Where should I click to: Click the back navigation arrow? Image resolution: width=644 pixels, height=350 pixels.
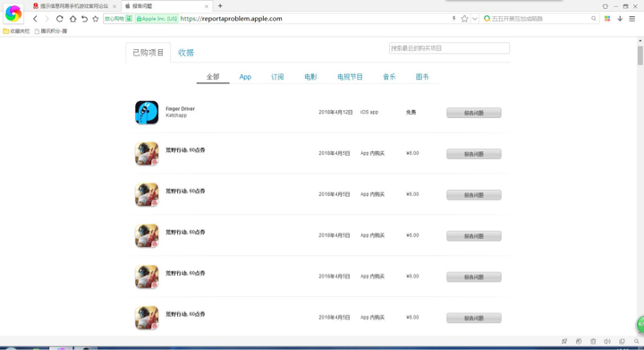tap(35, 19)
